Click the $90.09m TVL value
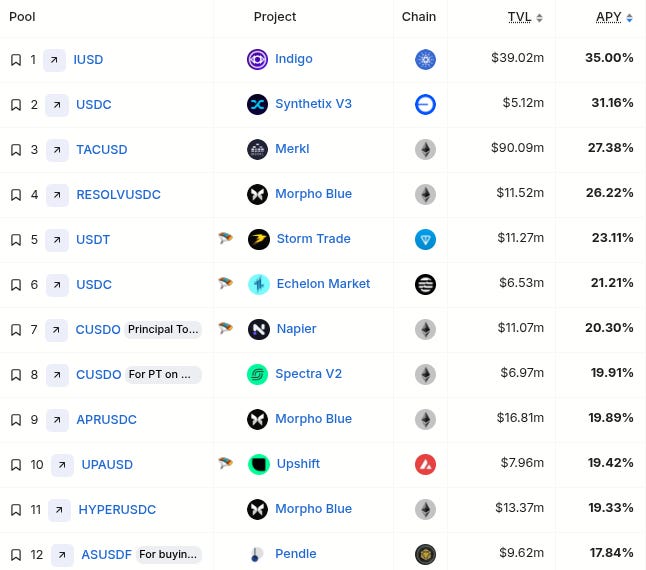This screenshot has height=570, width=646. [517, 148]
